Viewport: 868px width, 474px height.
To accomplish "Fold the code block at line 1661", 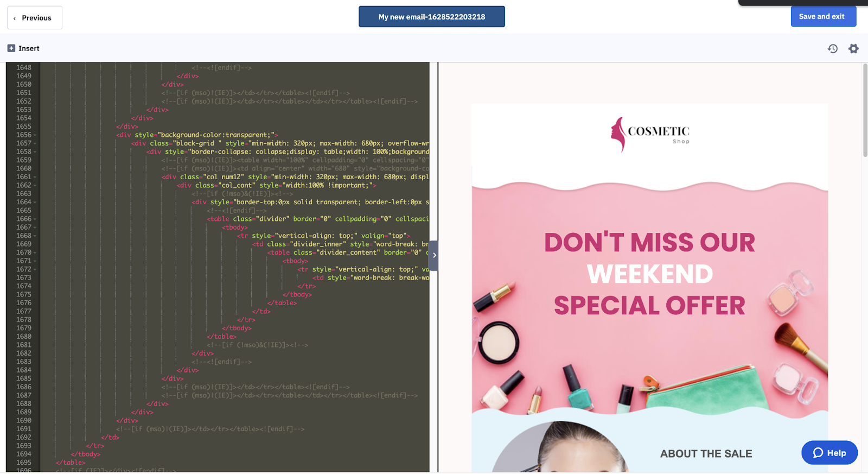I will [x=35, y=177].
